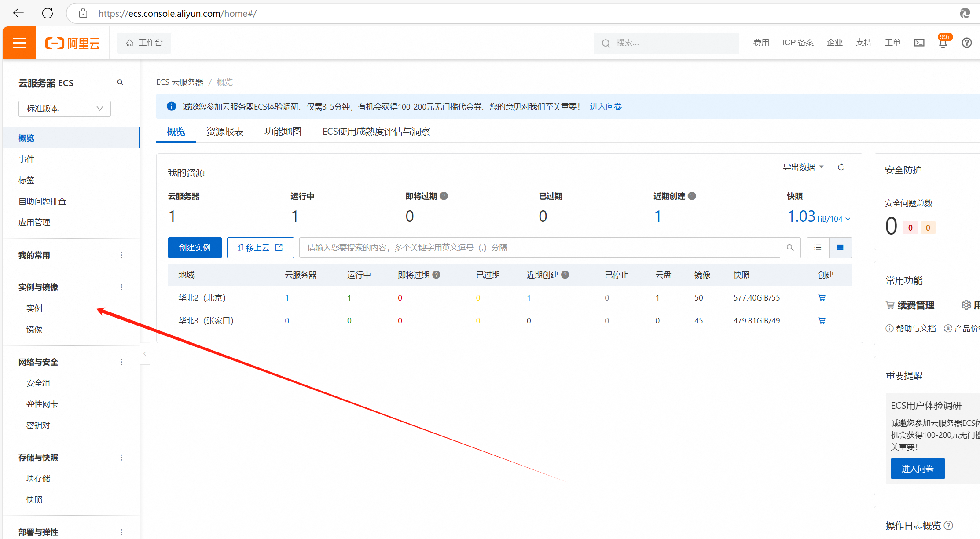
Task: Expand the 导出数据 dropdown
Action: coord(803,167)
